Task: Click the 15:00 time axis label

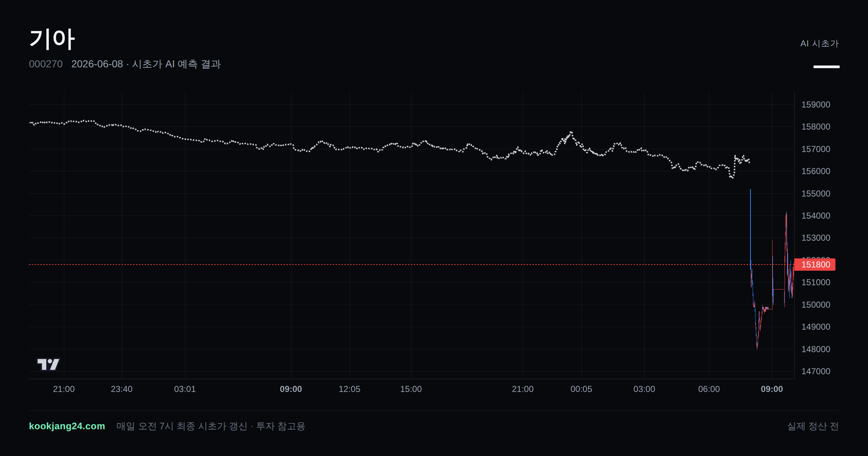Action: (411, 389)
